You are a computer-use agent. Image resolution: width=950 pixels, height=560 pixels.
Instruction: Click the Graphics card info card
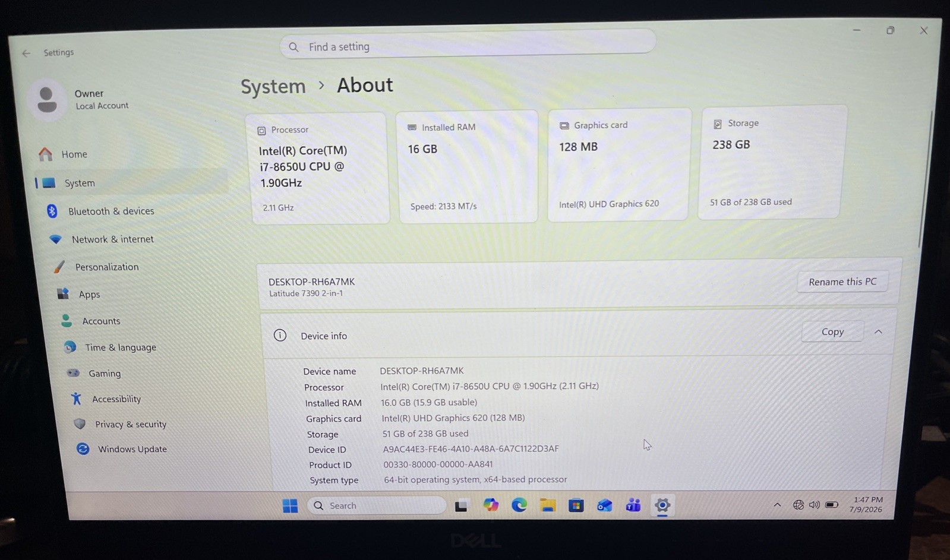click(x=618, y=164)
